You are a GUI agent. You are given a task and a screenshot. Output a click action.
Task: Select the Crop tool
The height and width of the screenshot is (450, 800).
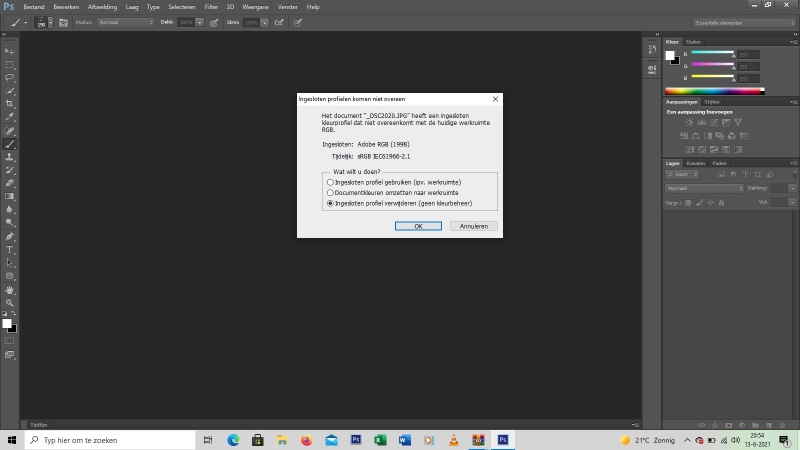[10, 104]
